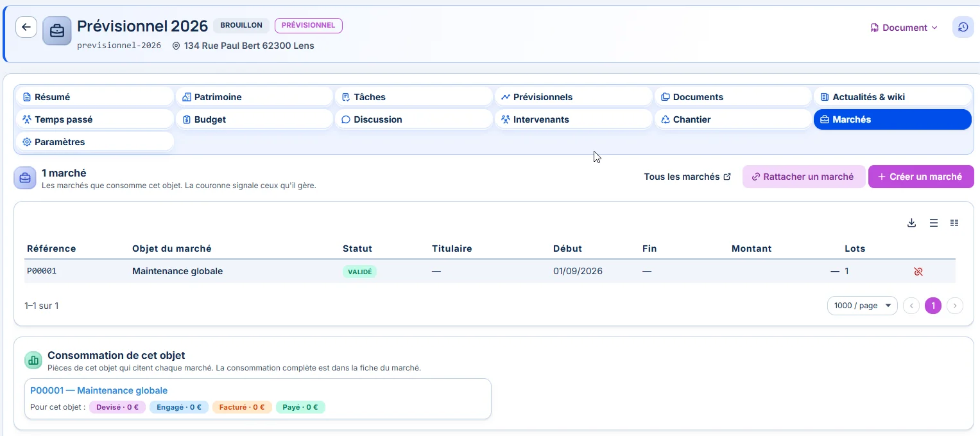Viewport: 980px width, 436px height.
Task: Click the location pin icon by the address
Action: click(176, 46)
